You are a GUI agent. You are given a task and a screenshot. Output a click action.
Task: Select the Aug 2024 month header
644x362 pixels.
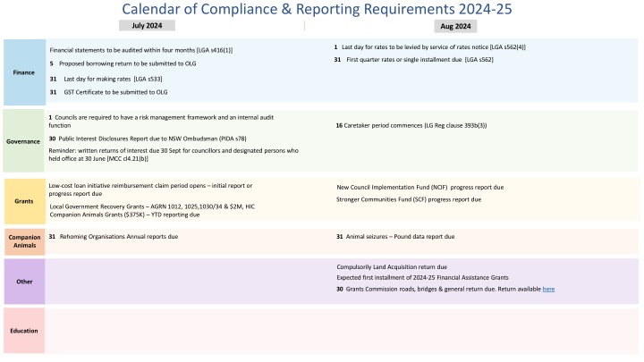[455, 26]
